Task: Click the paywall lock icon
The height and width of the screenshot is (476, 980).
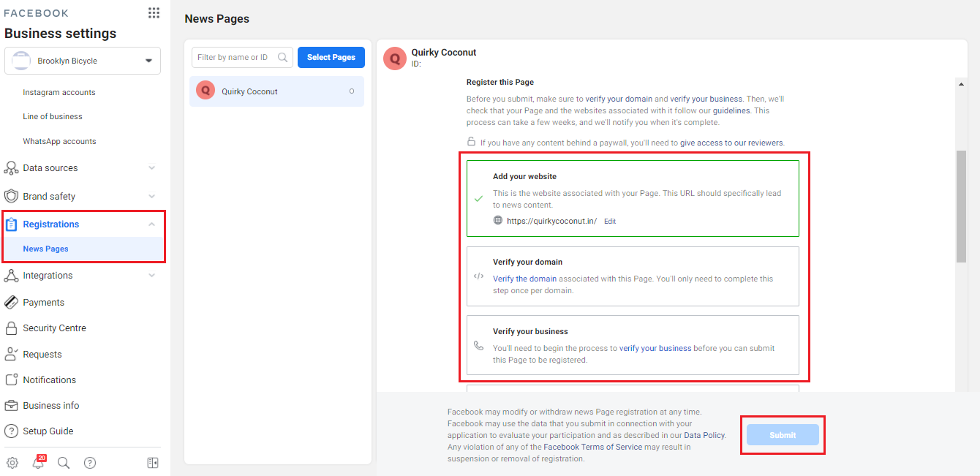Action: pos(472,142)
